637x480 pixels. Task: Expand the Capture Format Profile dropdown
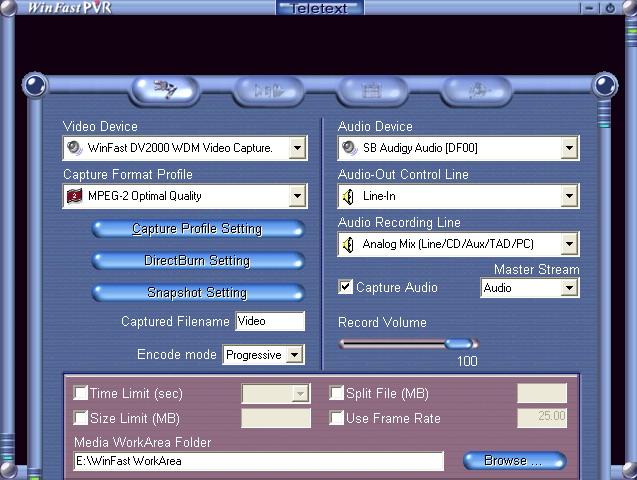pos(297,196)
